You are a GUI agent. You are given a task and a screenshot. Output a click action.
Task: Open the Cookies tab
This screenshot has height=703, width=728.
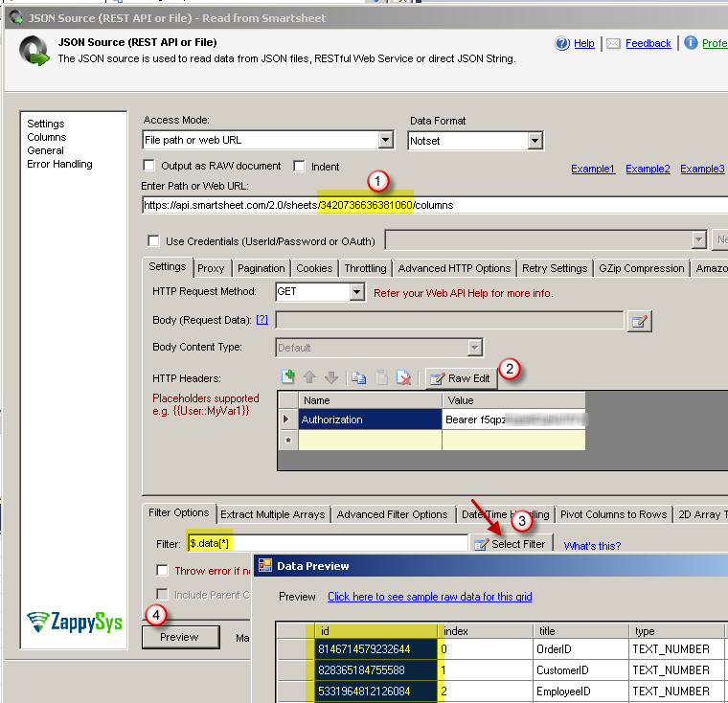[x=314, y=268]
